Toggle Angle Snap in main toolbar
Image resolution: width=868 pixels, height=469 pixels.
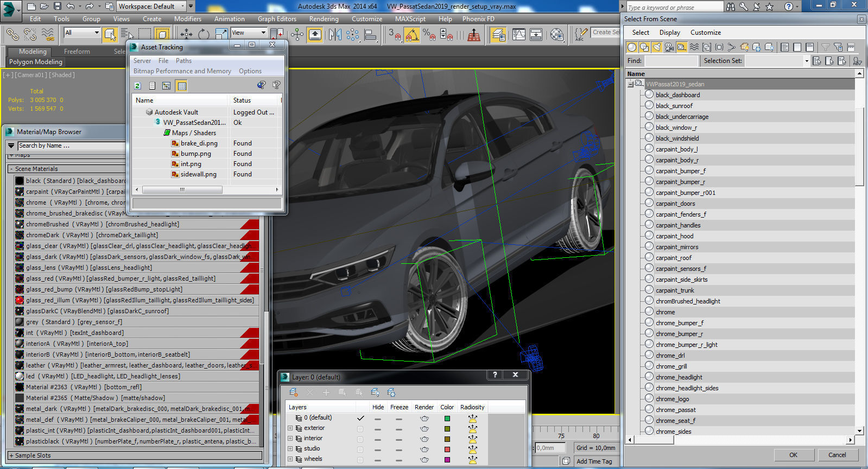pos(411,35)
